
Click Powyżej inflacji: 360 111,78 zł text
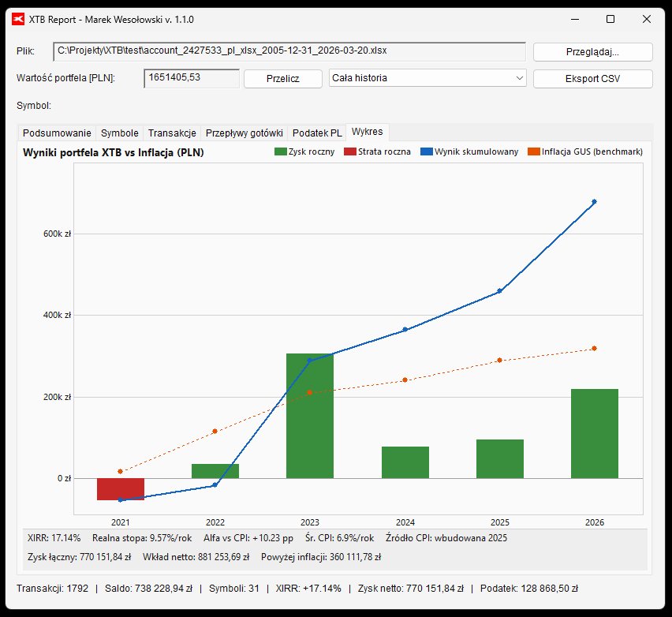point(321,557)
